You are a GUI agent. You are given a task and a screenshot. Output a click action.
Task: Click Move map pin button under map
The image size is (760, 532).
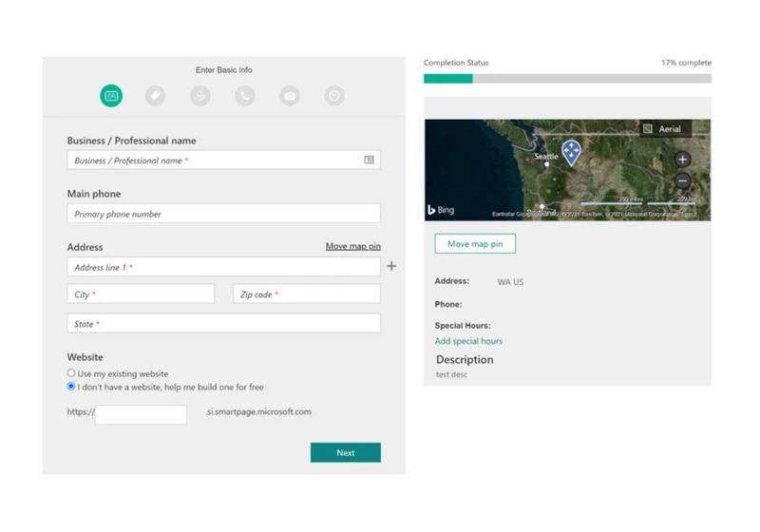click(475, 244)
